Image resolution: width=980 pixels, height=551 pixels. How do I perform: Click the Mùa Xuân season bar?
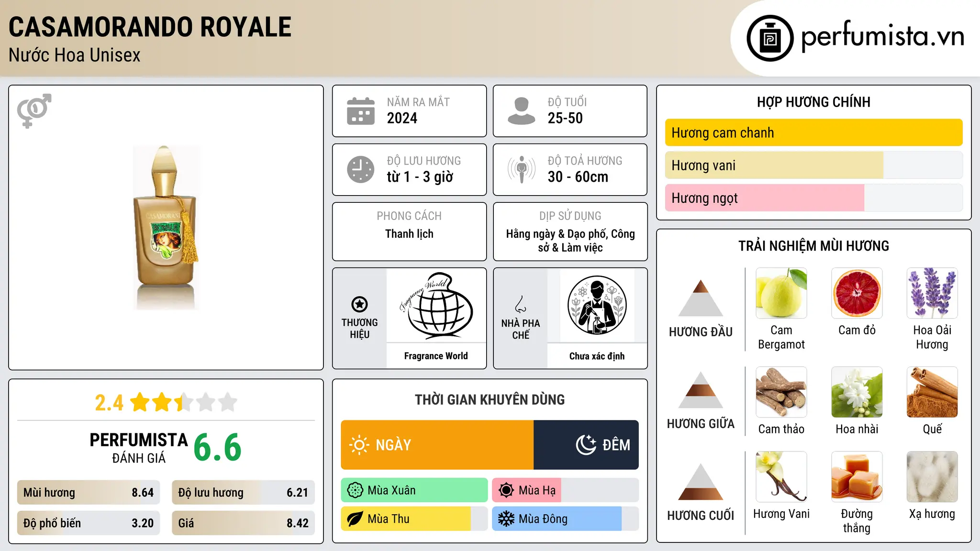point(414,490)
